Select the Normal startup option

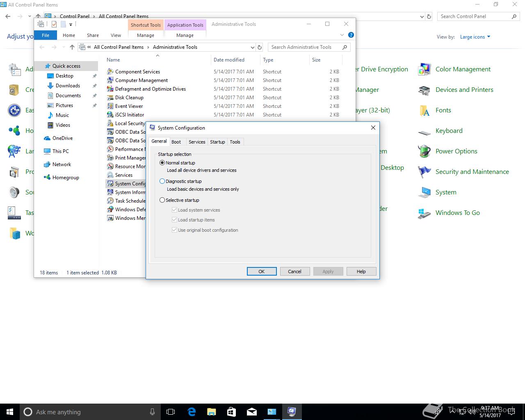point(162,163)
